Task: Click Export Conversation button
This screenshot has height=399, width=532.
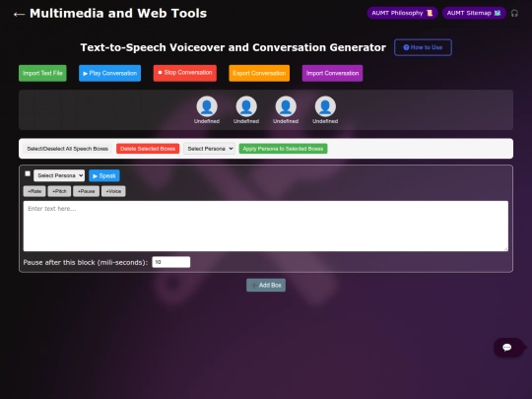Action: [x=259, y=73]
